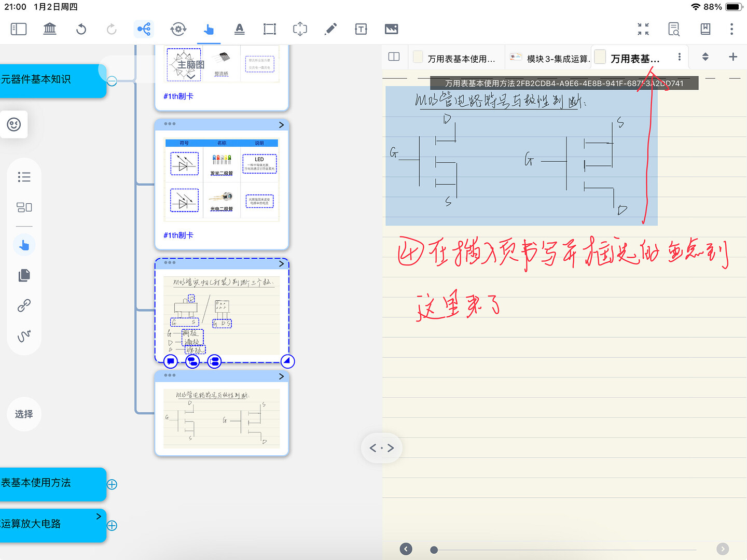Image resolution: width=747 pixels, height=560 pixels.
Task: Click the add sibling node icon on the selected card
Action: [214, 361]
